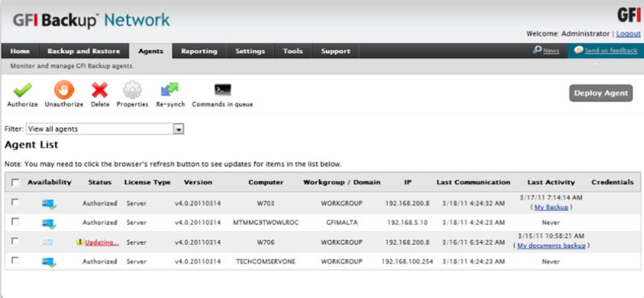644x298 pixels.
Task: Open the News link
Action: pyautogui.click(x=551, y=51)
